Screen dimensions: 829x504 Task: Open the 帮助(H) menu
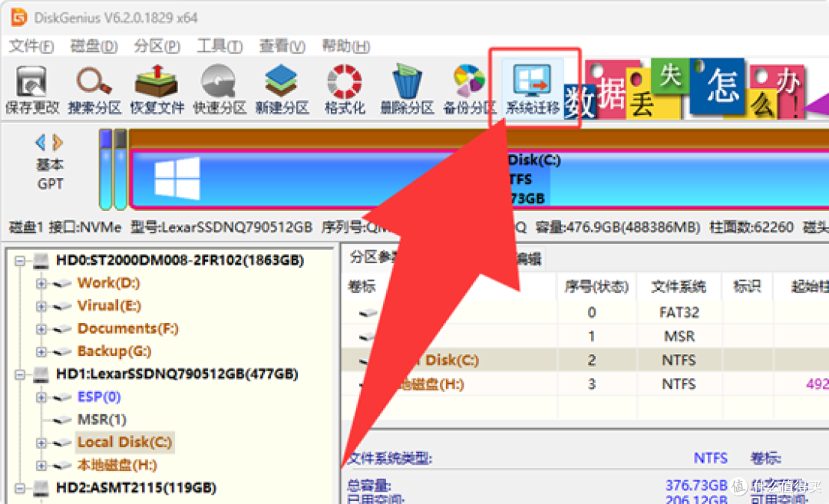345,47
